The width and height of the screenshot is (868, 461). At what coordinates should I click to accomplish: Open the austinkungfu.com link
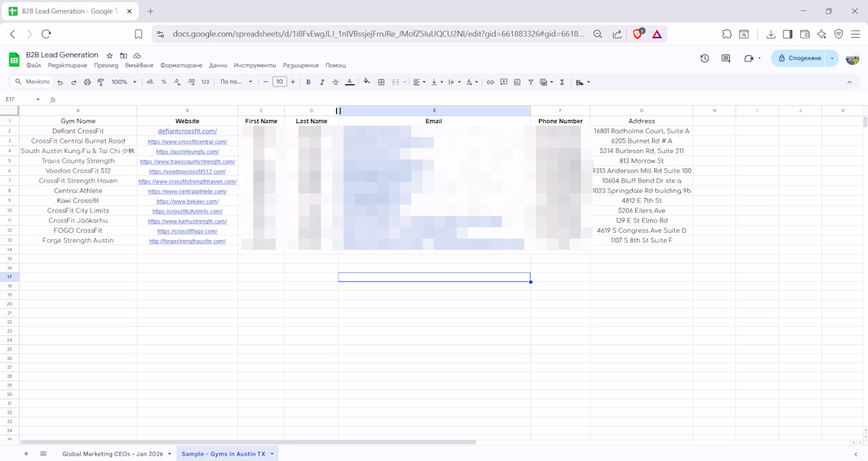pyautogui.click(x=187, y=152)
